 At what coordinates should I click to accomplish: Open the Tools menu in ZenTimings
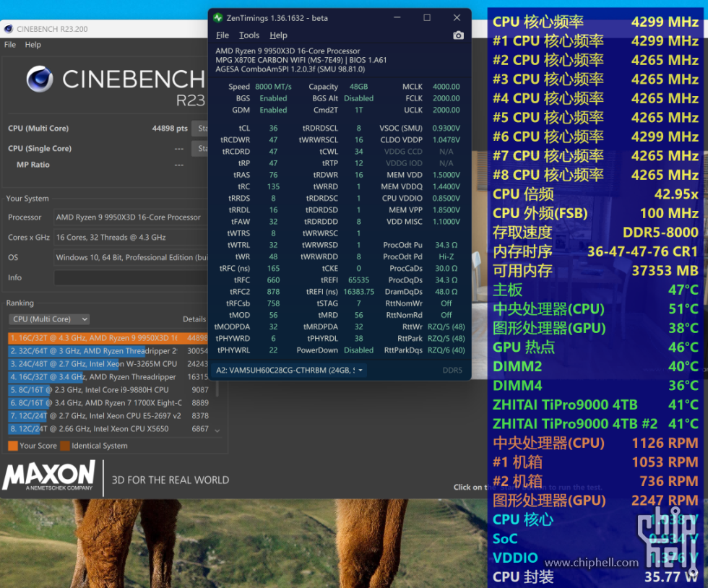pos(249,35)
